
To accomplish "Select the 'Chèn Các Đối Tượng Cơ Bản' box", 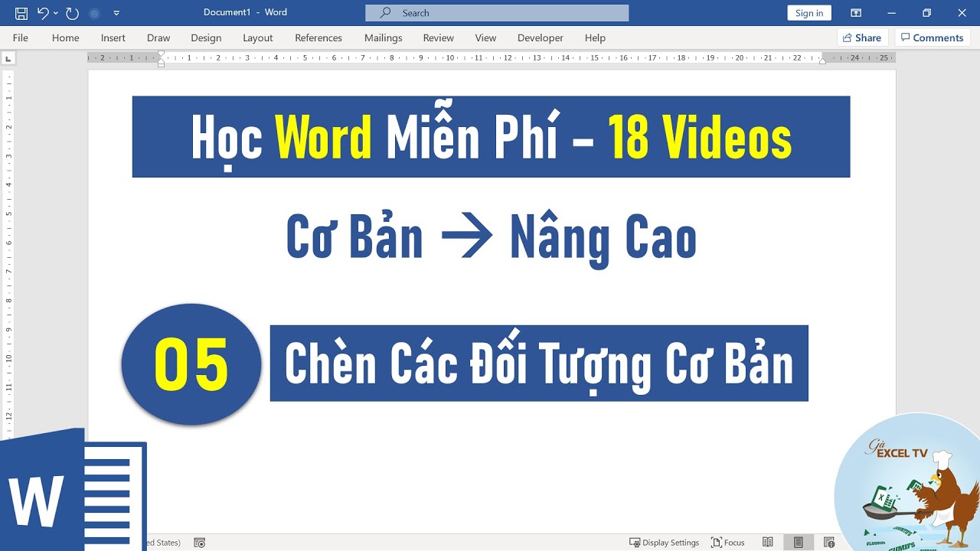I will 539,364.
